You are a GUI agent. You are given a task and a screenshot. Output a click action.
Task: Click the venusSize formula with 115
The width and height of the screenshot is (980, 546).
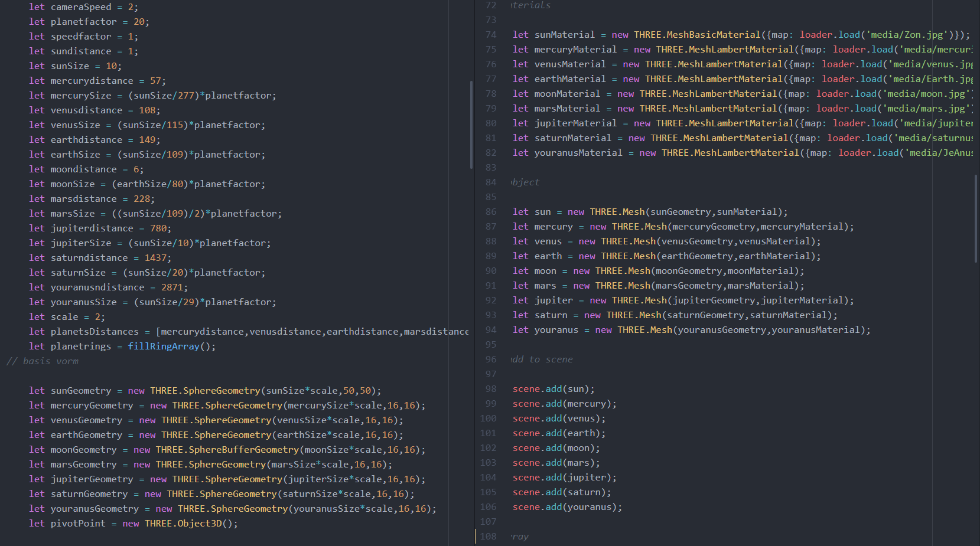point(147,125)
